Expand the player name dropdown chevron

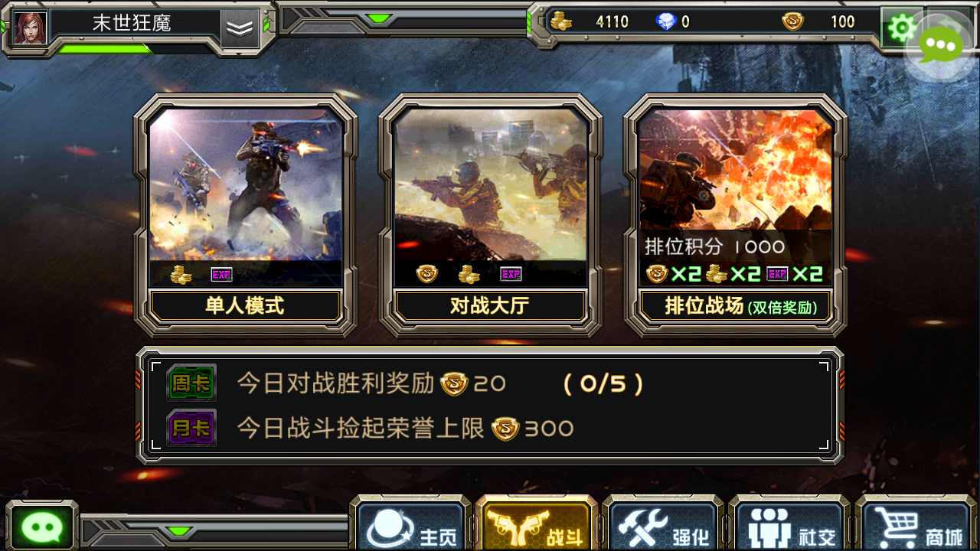click(240, 28)
